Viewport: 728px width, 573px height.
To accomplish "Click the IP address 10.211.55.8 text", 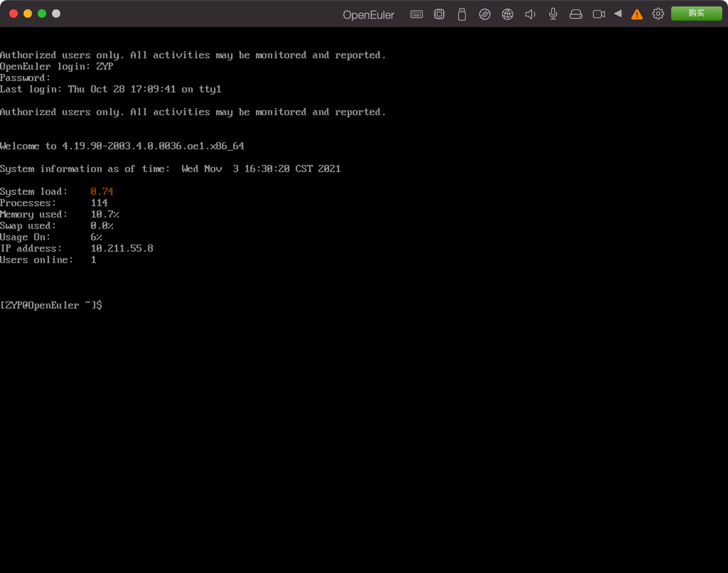I will point(122,248).
